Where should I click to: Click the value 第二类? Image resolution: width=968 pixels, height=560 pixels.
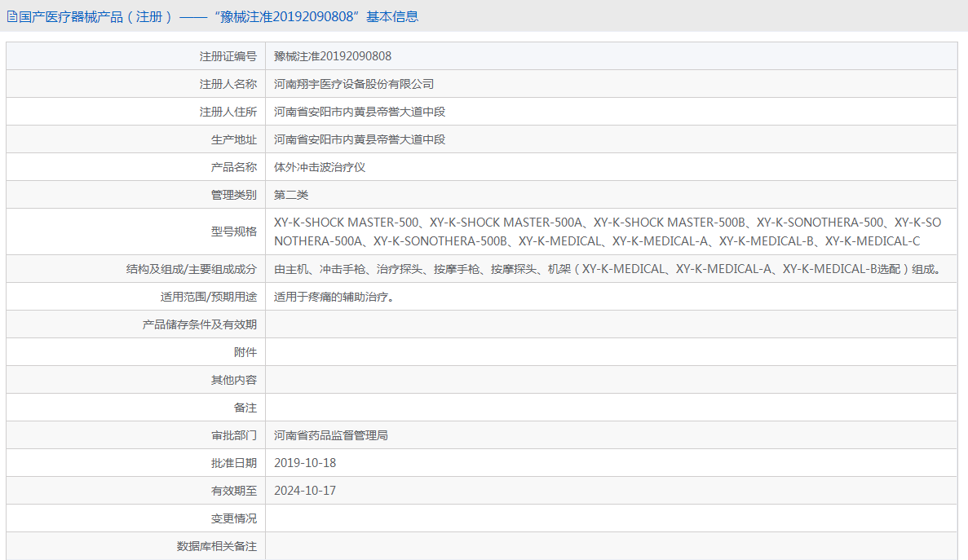click(291, 195)
